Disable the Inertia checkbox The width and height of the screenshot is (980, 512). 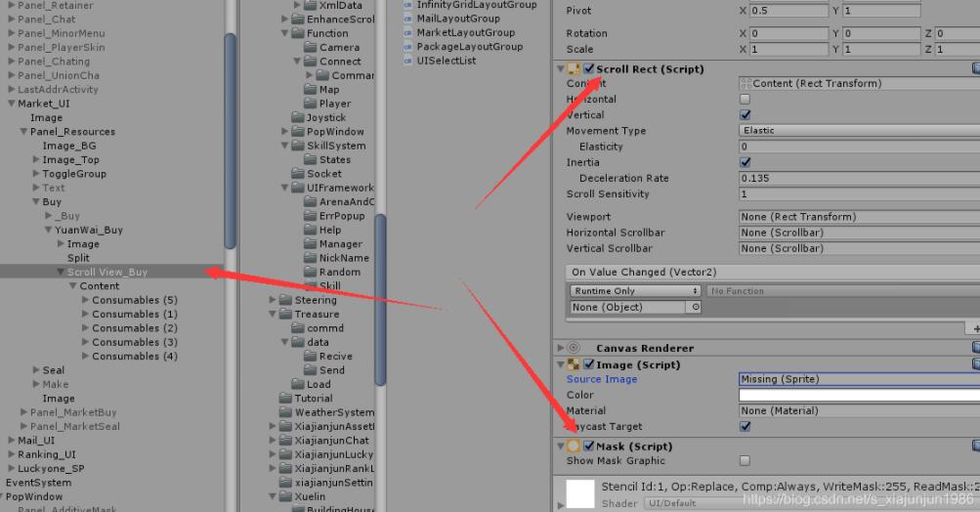pos(745,162)
